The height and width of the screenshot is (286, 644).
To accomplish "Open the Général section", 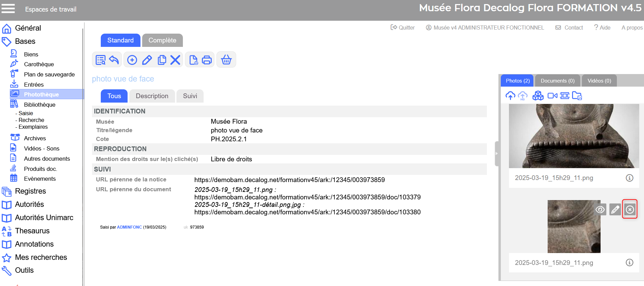I will pyautogui.click(x=28, y=28).
